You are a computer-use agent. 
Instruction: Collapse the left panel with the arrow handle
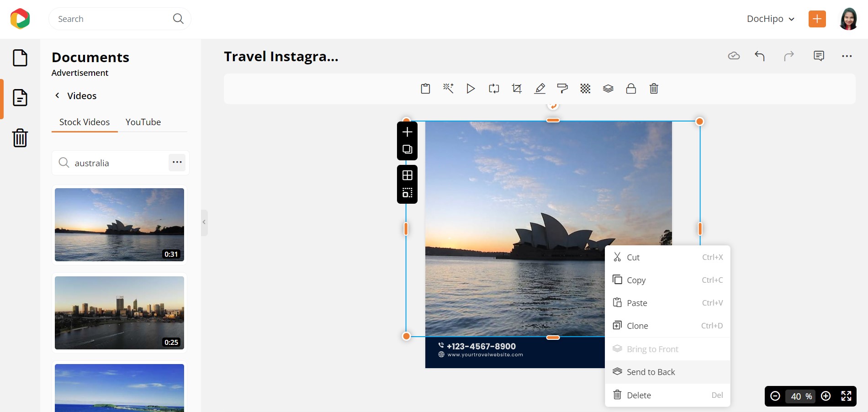[204, 222]
